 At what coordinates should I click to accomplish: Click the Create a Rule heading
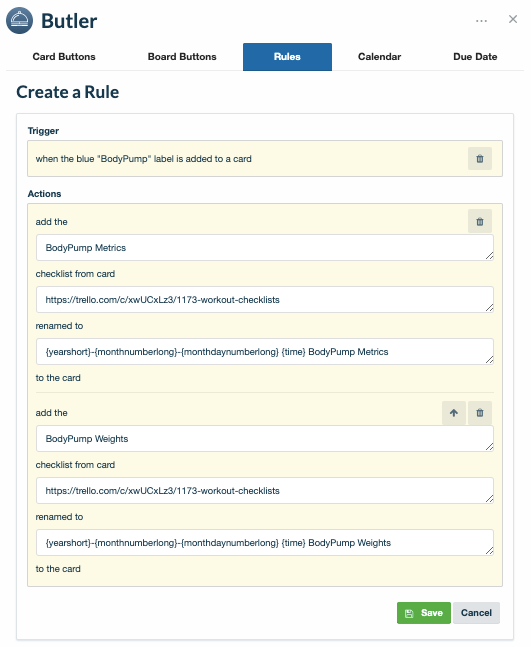pyautogui.click(x=68, y=92)
